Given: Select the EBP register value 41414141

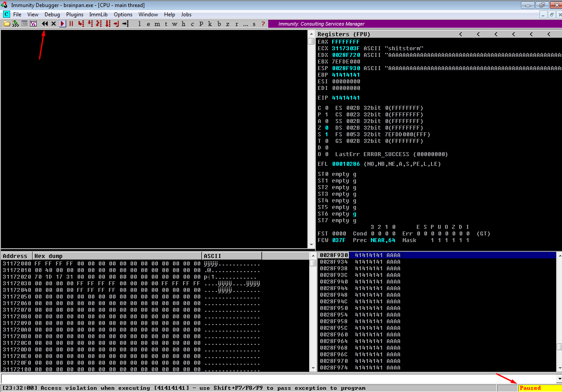Looking at the screenshot, I should point(346,75).
